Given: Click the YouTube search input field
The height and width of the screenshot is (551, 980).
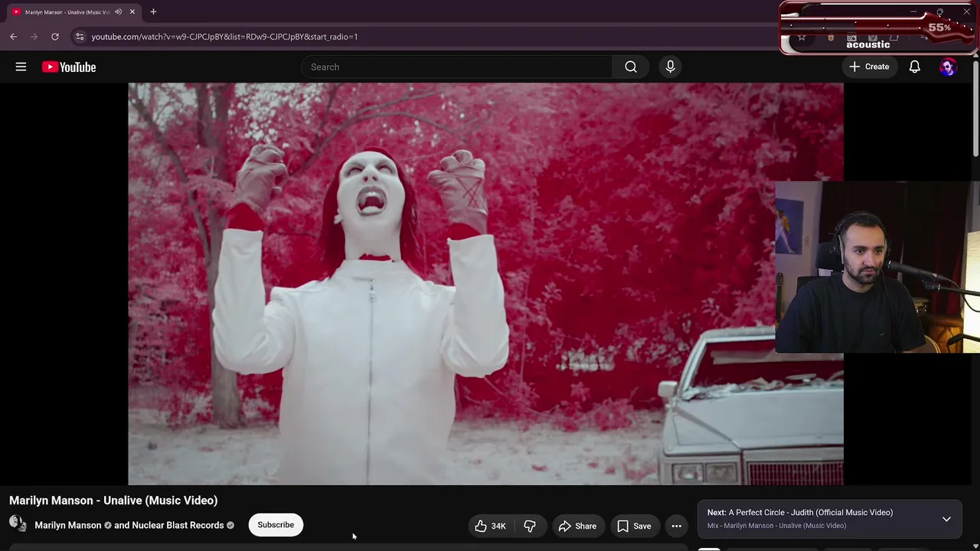Looking at the screenshot, I should point(457,67).
